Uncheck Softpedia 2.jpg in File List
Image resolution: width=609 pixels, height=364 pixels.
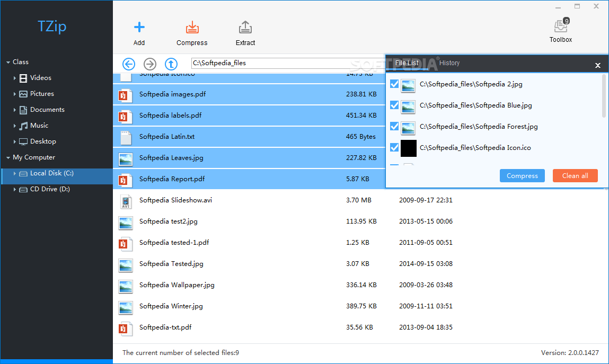(x=394, y=84)
